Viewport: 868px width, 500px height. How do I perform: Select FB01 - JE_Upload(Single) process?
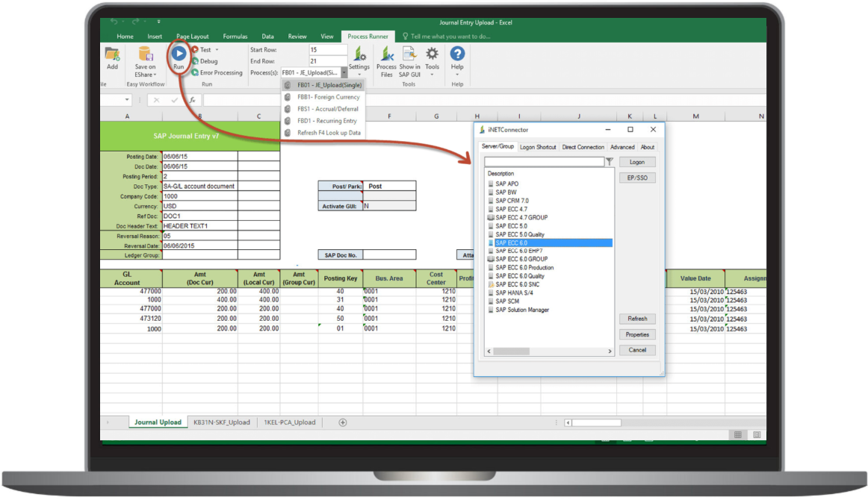[323, 85]
